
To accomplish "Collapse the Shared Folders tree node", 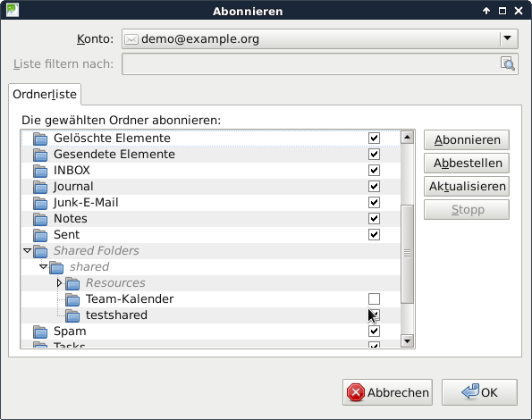I will point(27,251).
